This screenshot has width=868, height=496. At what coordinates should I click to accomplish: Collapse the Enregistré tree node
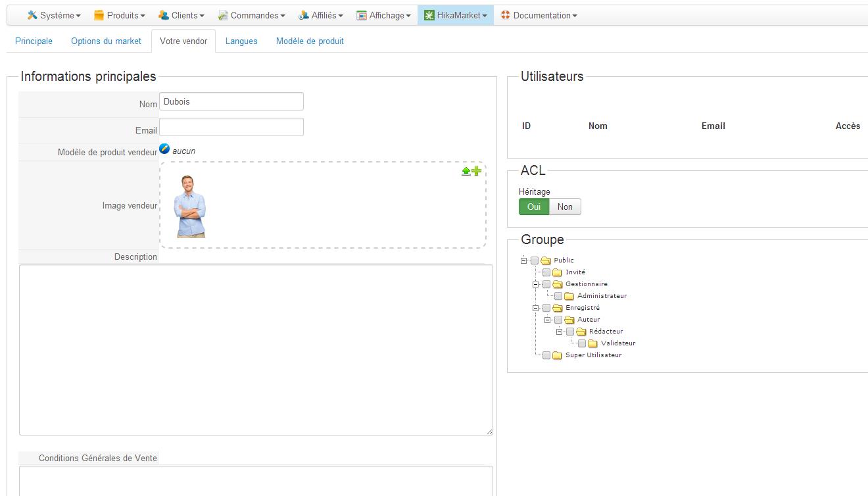(536, 308)
